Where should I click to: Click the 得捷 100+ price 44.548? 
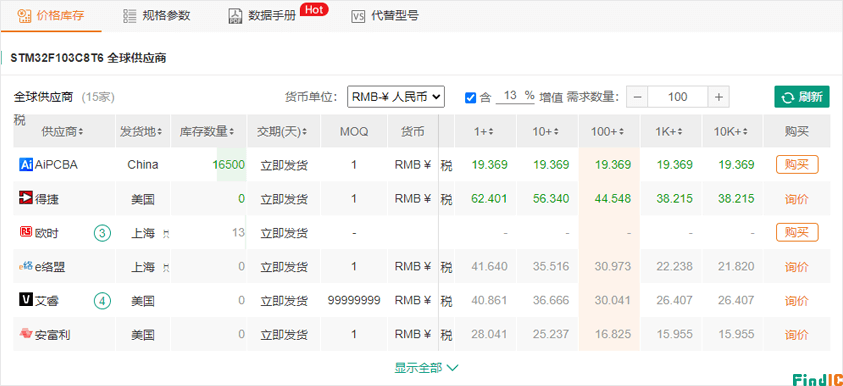(x=613, y=198)
